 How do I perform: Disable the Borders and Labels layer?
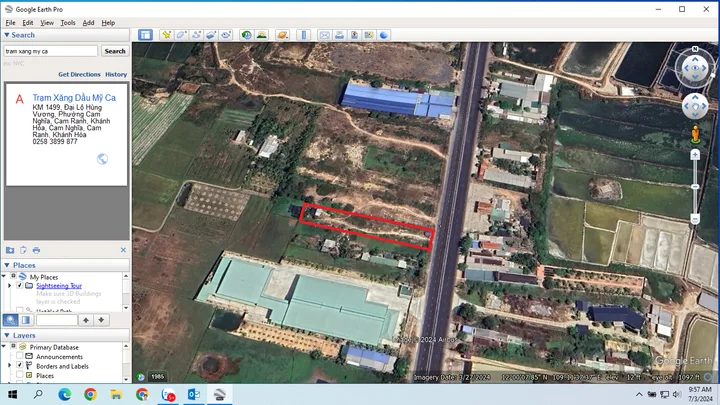point(19,366)
